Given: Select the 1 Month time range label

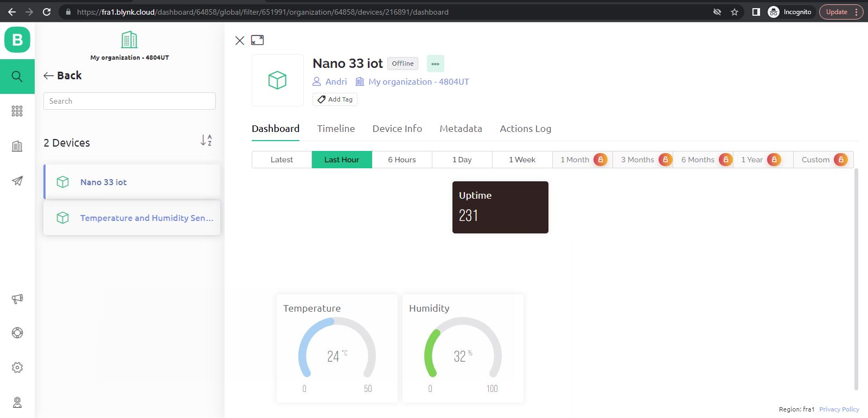Looking at the screenshot, I should click(x=575, y=160).
